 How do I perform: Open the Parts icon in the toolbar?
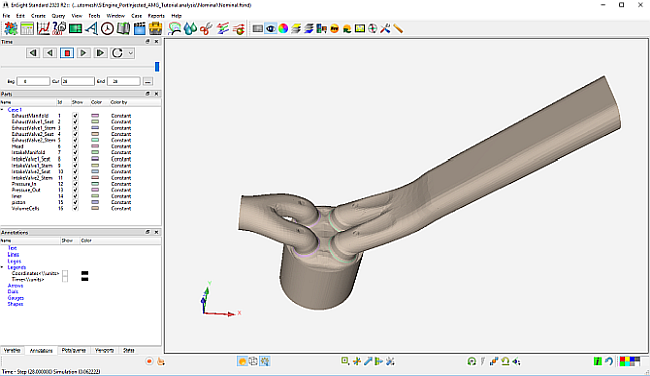[x=11, y=29]
